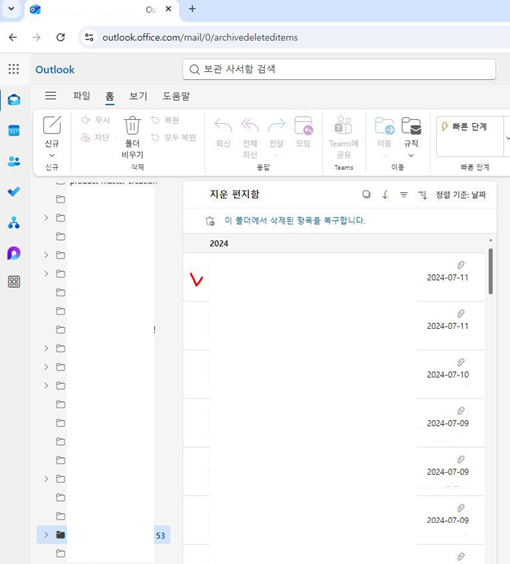Open the browser tab search dropdown
Screen dimensions: 510x564
tap(11, 9)
